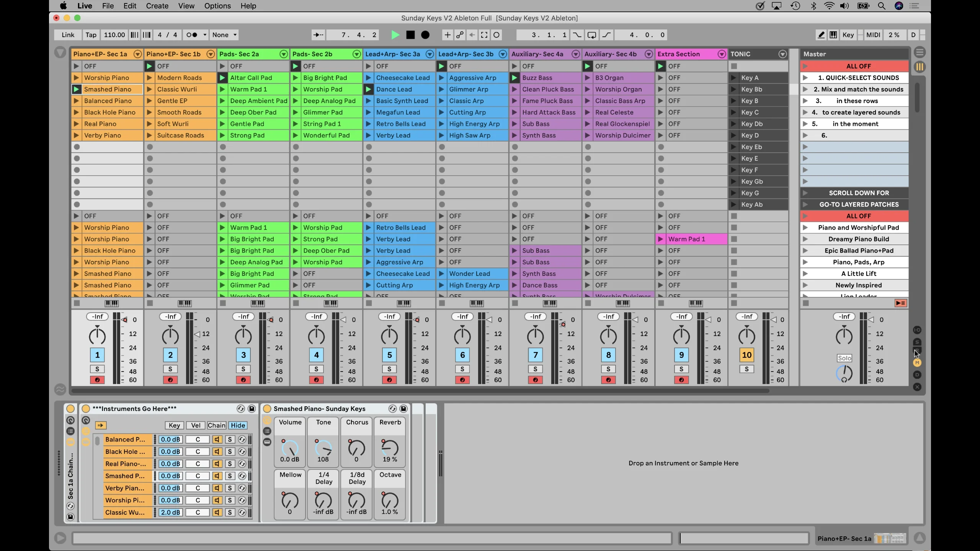980x551 pixels.
Task: Open the Create menu
Action: (x=157, y=6)
